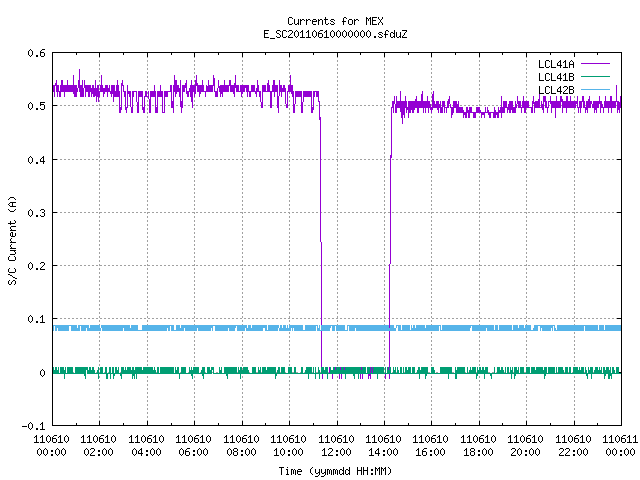Click the "20:00" time tick label
Screen dimensions: 640x480
pyautogui.click(x=526, y=452)
